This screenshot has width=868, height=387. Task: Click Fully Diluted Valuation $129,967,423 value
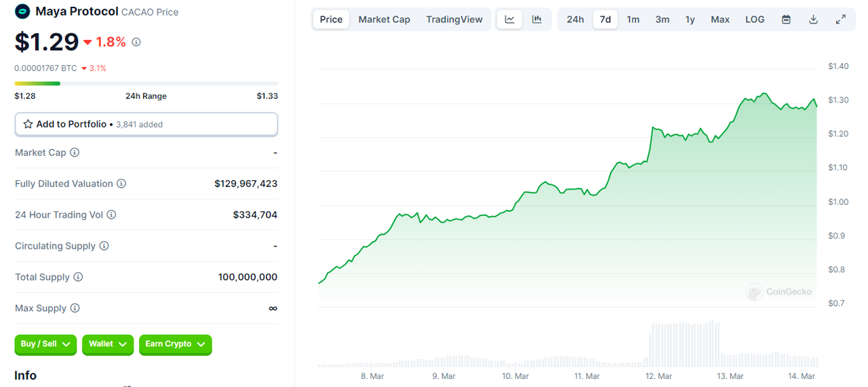pyautogui.click(x=245, y=184)
